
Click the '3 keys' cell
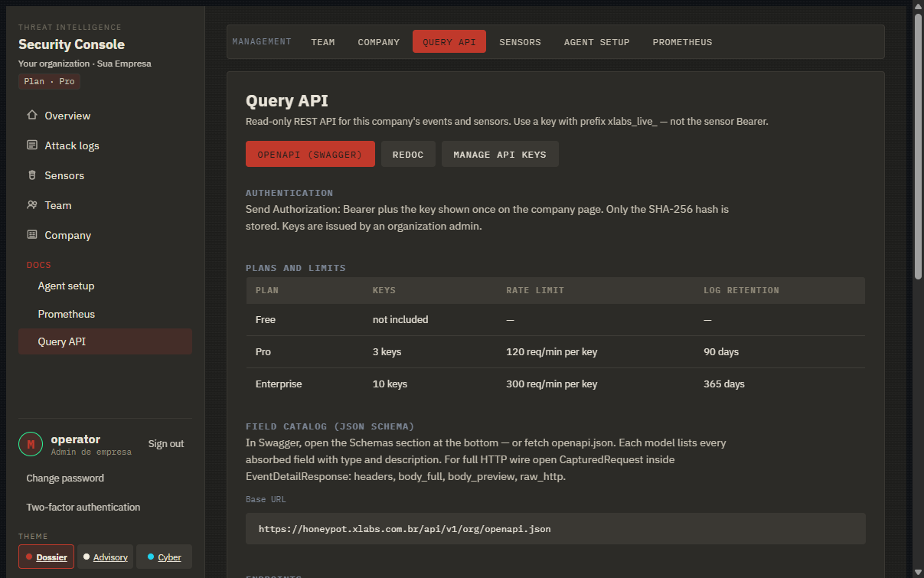(x=387, y=351)
